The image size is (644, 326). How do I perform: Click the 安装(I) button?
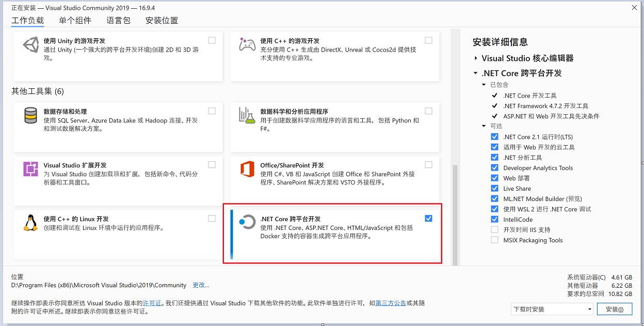coord(615,309)
